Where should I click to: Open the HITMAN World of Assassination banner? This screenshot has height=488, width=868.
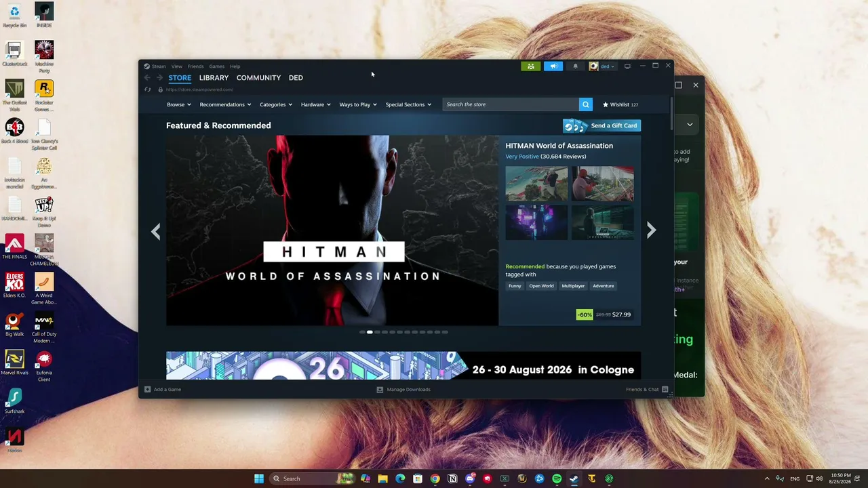[332, 230]
